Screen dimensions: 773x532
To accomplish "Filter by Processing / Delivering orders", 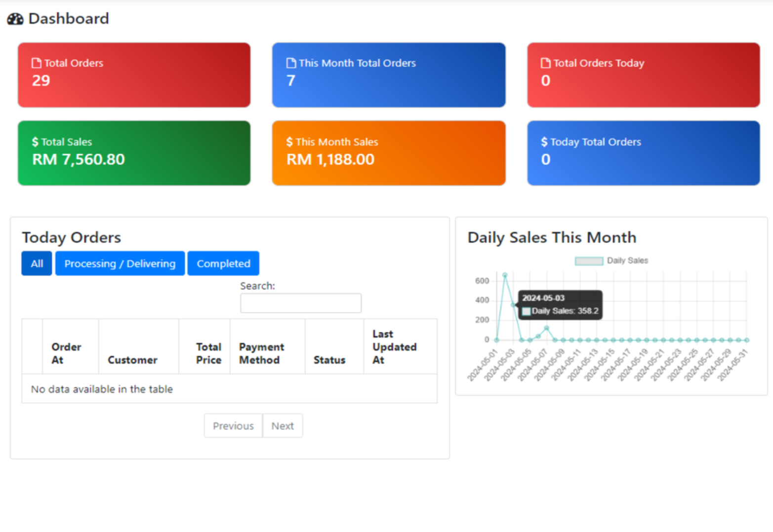I will [120, 264].
